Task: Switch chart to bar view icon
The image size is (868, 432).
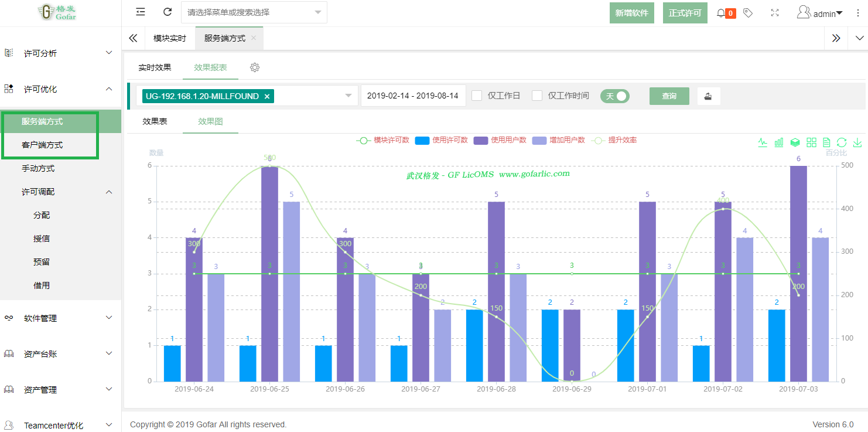Action: click(779, 142)
